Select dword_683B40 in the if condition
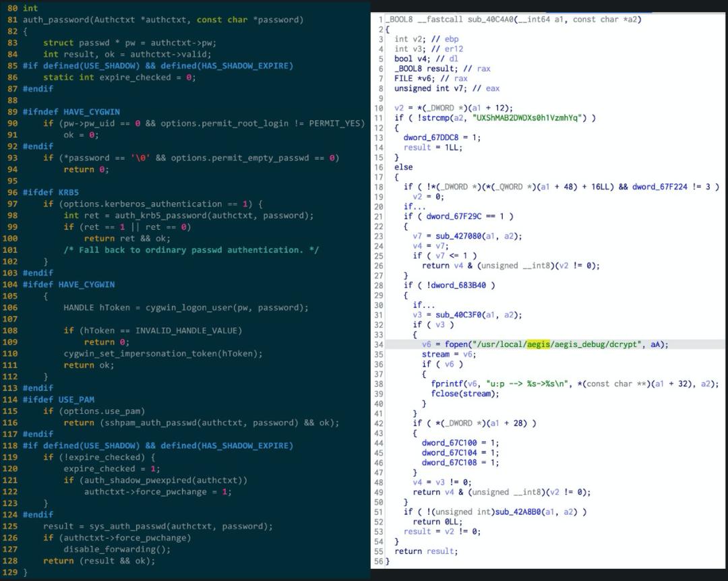This screenshot has width=728, height=581. click(459, 285)
